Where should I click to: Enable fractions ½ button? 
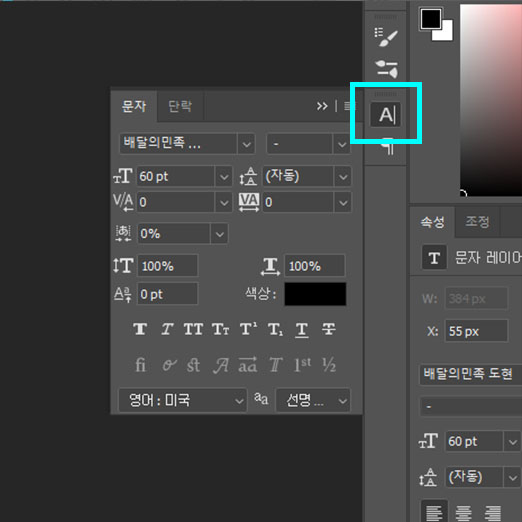point(329,365)
